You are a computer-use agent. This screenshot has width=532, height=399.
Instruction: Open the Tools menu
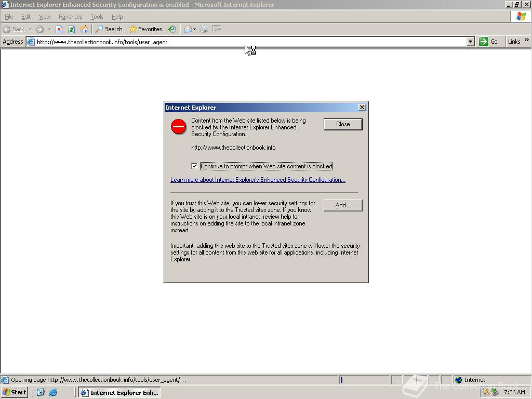tap(97, 17)
